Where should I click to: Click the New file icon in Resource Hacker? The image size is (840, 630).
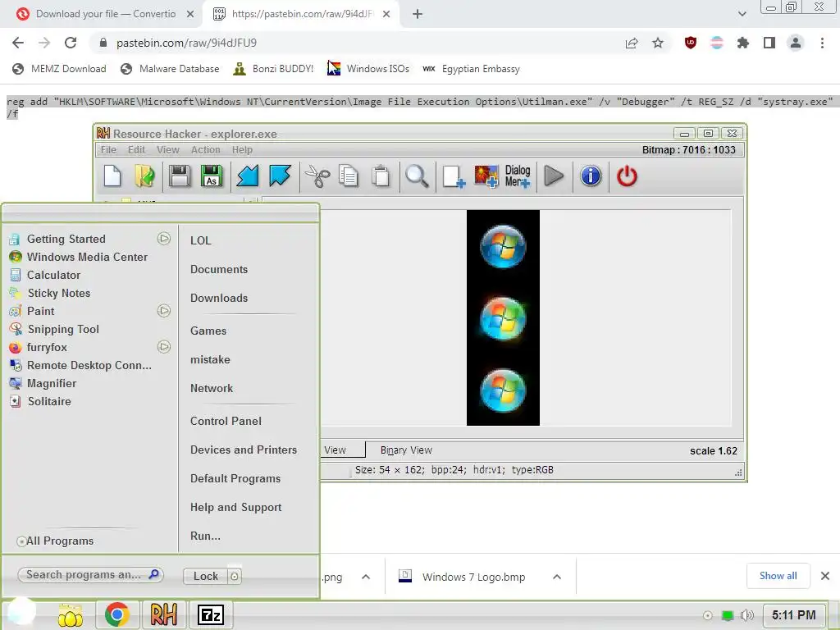112,176
